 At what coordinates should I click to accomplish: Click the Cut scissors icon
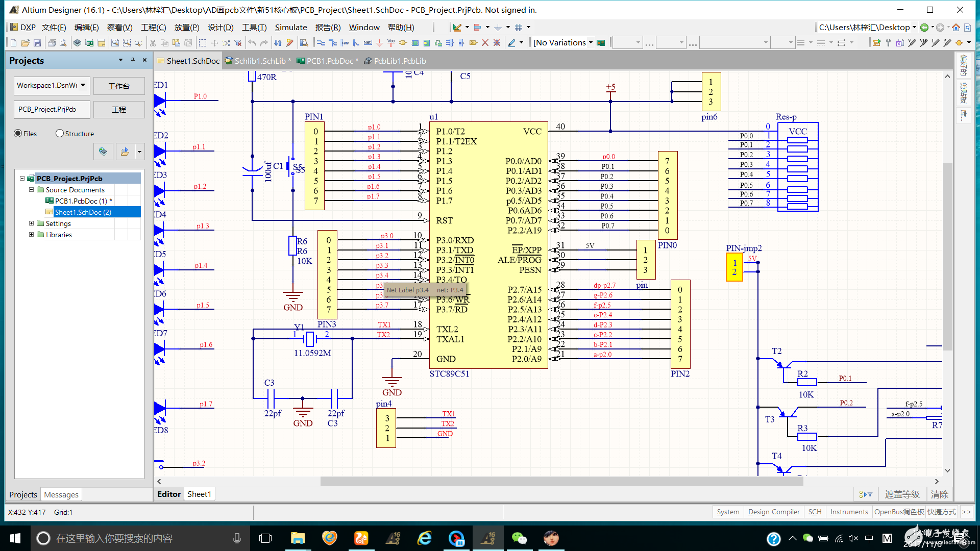(153, 43)
